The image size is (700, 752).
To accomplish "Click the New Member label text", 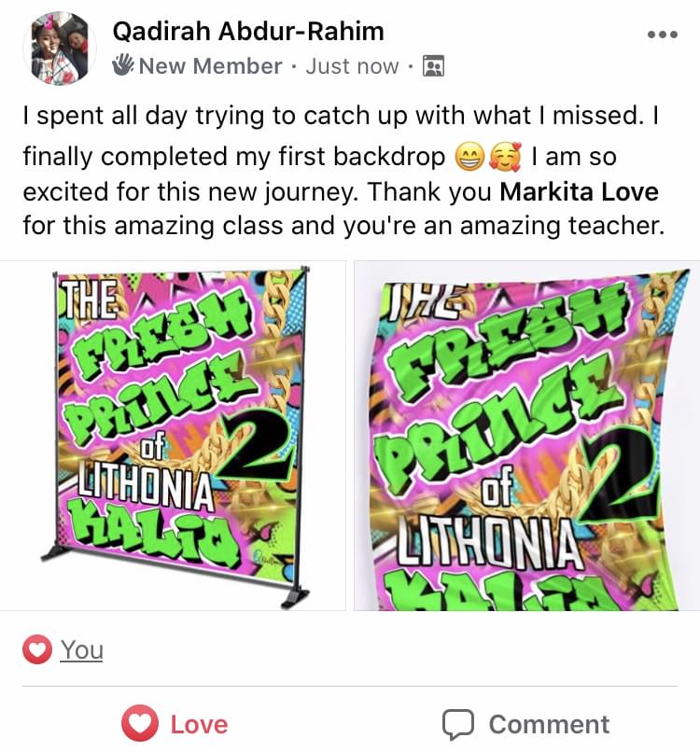I will click(x=210, y=66).
